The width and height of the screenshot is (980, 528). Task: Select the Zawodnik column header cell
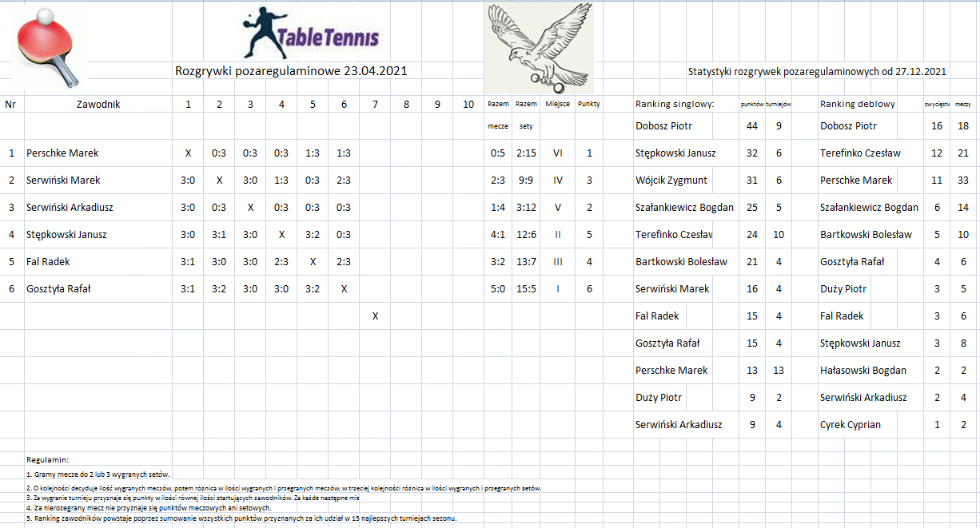pyautogui.click(x=98, y=104)
